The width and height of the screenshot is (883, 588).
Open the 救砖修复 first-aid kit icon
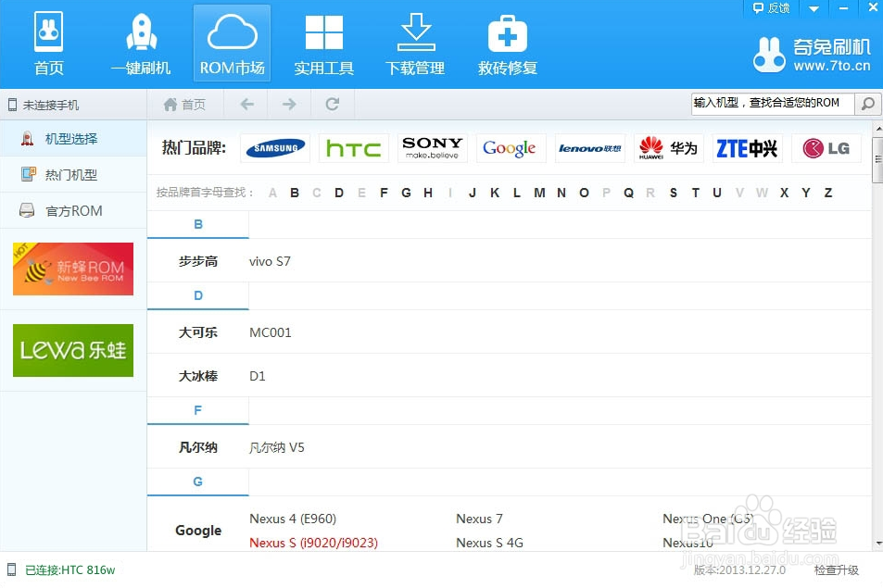point(508,44)
